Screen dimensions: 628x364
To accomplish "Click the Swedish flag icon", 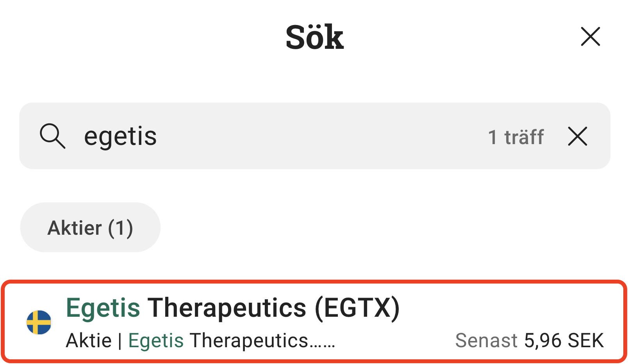I will tap(39, 322).
